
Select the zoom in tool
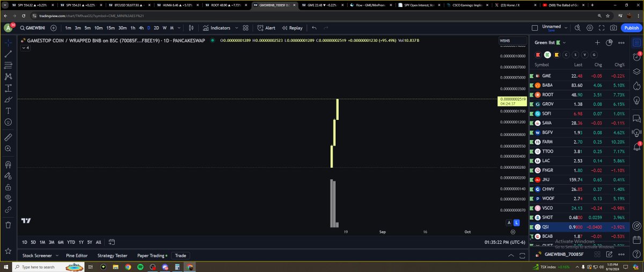pos(8,148)
